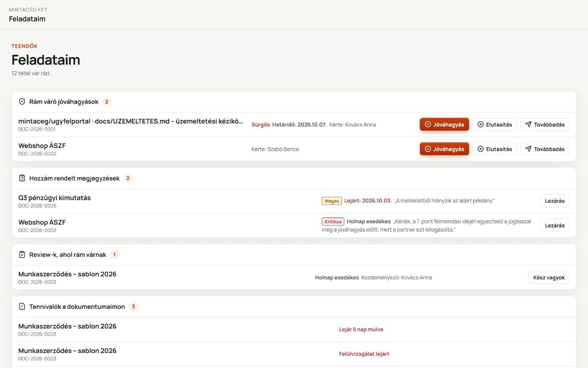
Task: Click the notes icon beside Hozzám rendelt megjegyzések
Action: (22, 178)
